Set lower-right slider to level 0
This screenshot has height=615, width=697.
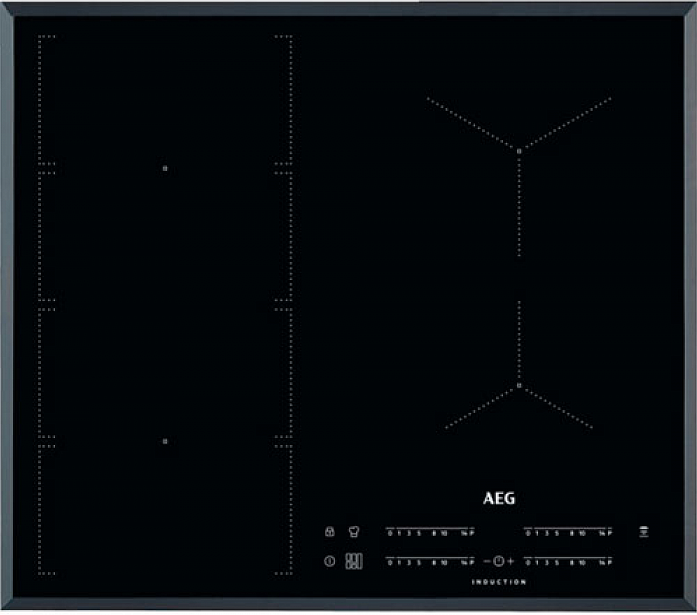[x=528, y=563]
